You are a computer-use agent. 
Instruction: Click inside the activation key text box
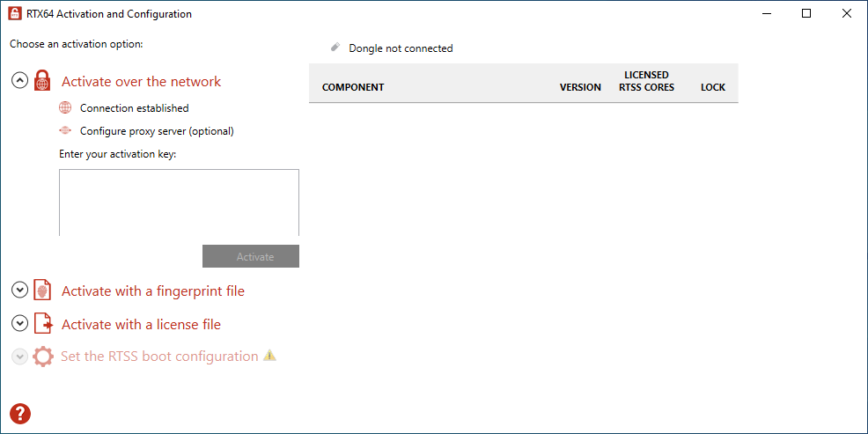click(179, 202)
